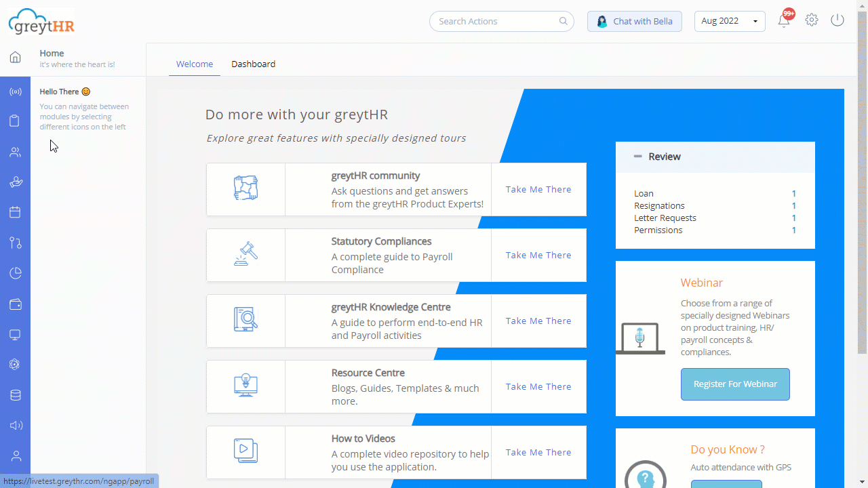This screenshot has height=488, width=868.
Task: Switch to the Dashboard tab
Action: [253, 64]
